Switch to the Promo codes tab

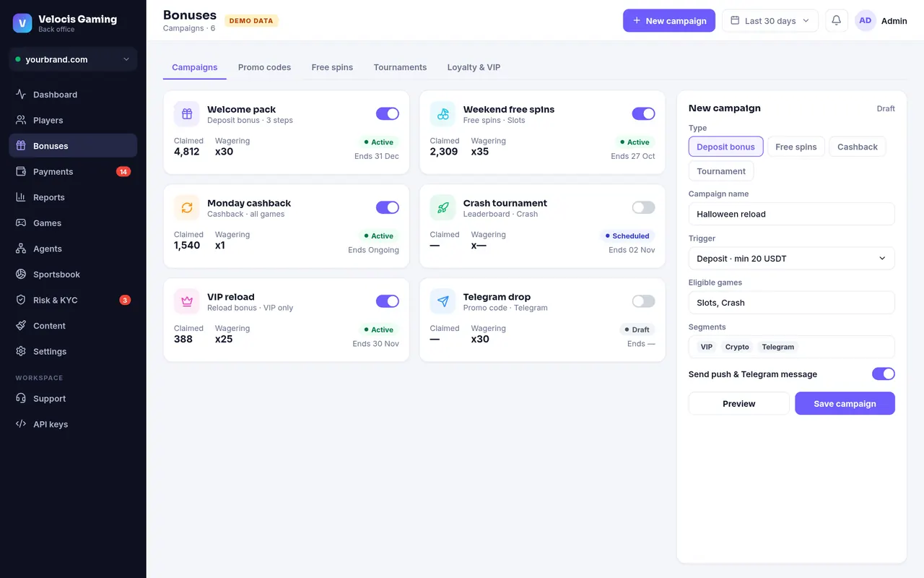[264, 67]
